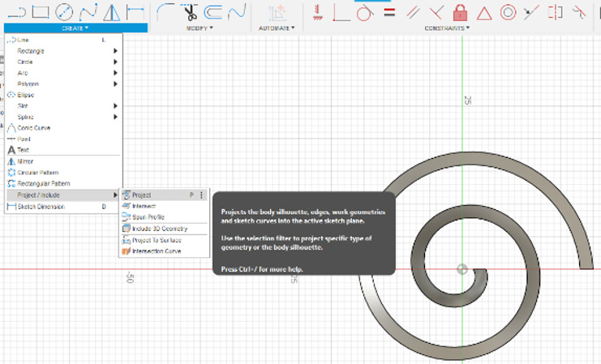The image size is (601, 364).
Task: Select the Trim scissors tool
Action: pyautogui.click(x=190, y=12)
